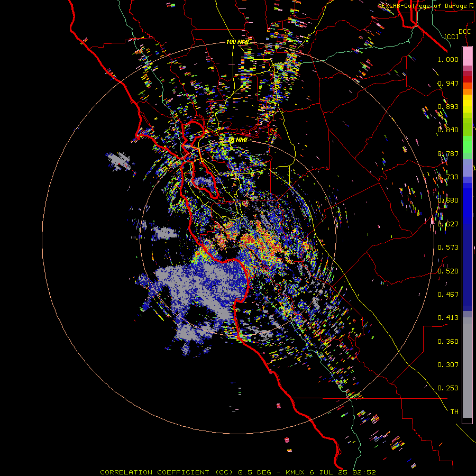Viewport: 476px width, 476px height.
Task: Click the NEXLAB-College of DuPage header text
Action: (x=425, y=6)
